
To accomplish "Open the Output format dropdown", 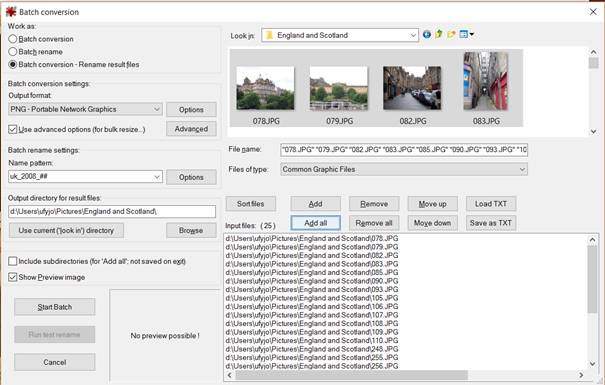I will tap(85, 109).
